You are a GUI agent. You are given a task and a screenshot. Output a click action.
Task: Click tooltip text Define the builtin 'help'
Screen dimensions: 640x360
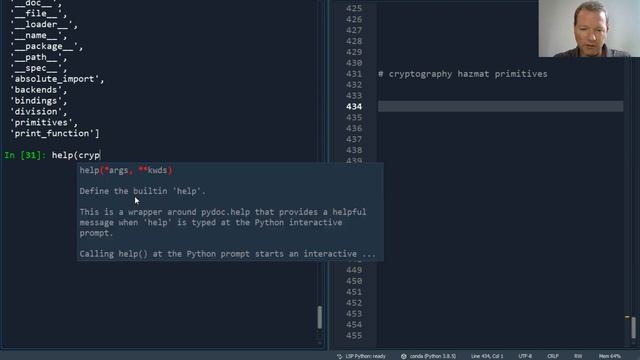tap(142, 191)
